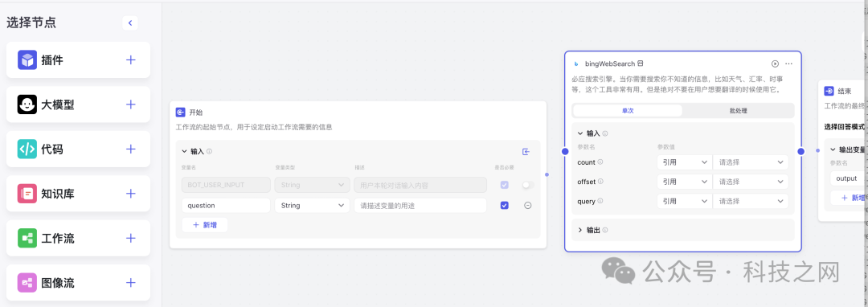
Task: Click the 选择节点 panel title
Action: point(31,23)
